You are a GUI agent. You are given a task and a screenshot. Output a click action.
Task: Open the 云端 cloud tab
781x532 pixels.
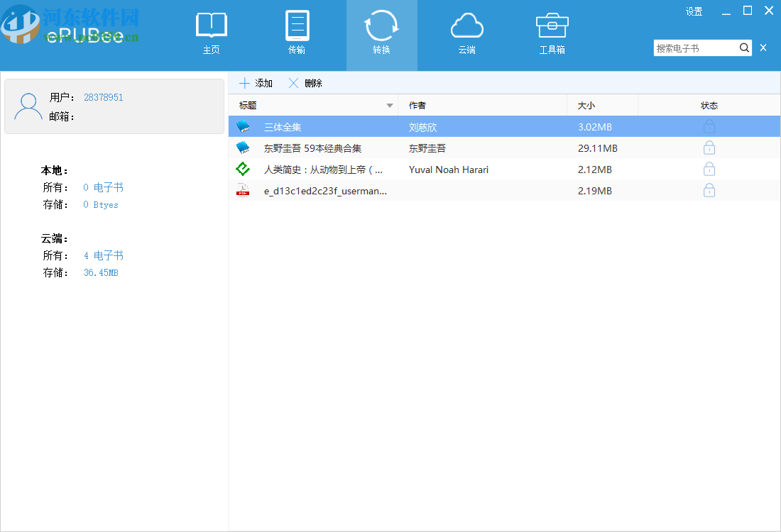(466, 35)
